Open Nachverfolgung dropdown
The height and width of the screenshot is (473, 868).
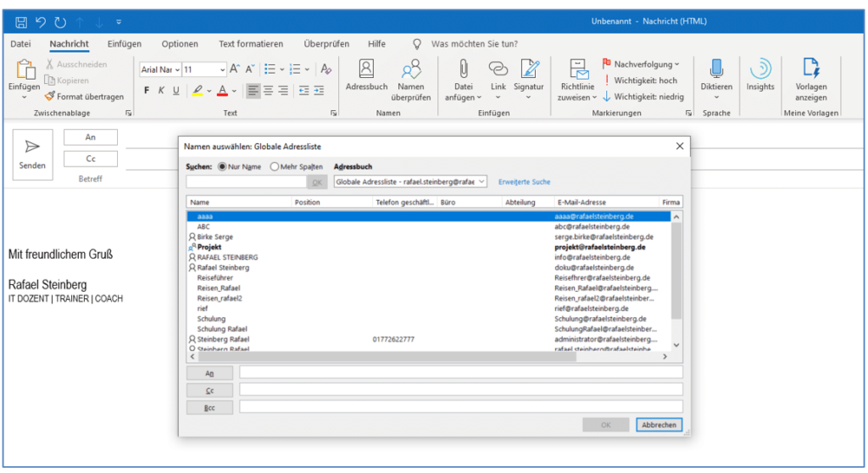(x=641, y=64)
